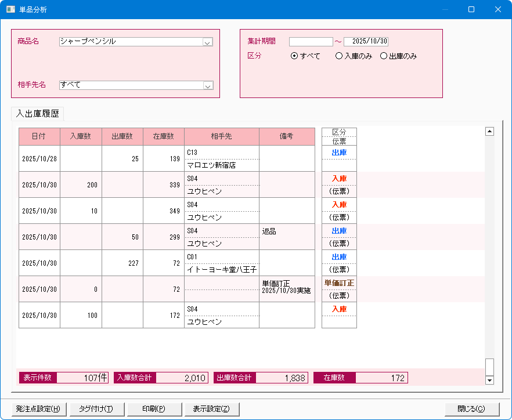Screen dimensions: 512x420
Task: Click the end date field 2025/10/30
Action: [x=366, y=42]
